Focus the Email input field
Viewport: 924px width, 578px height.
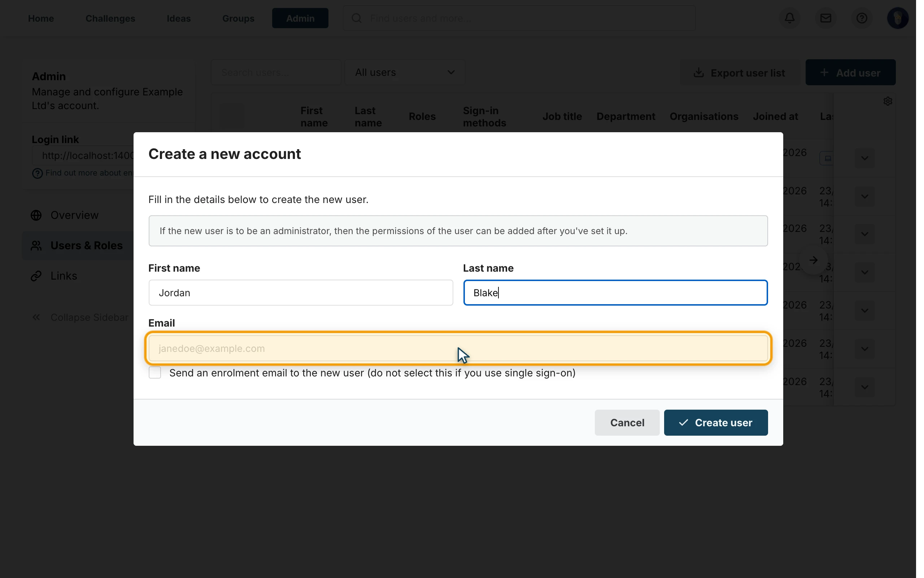[x=458, y=348]
